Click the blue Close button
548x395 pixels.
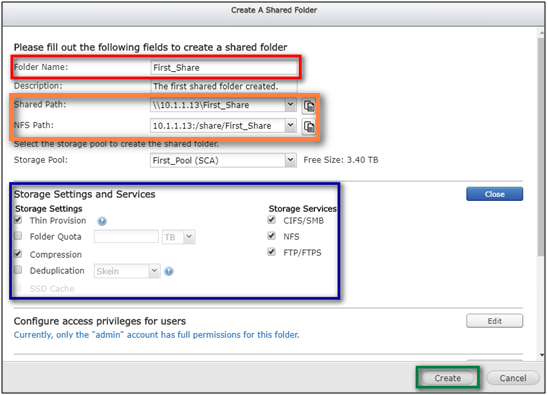[x=495, y=194]
